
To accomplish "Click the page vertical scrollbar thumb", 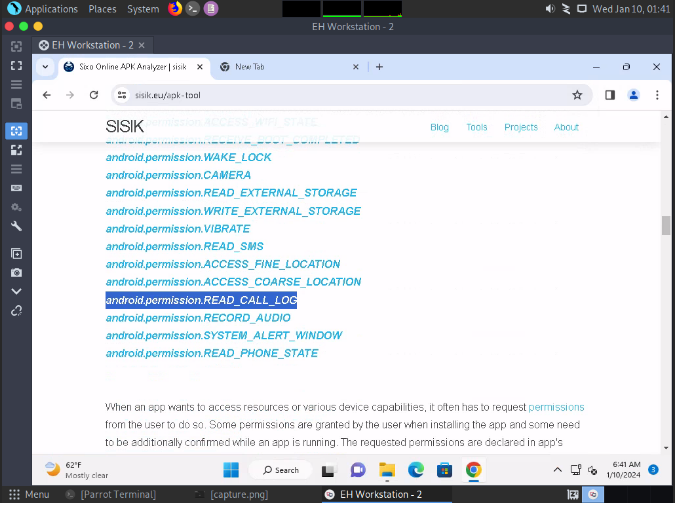I will [x=666, y=225].
